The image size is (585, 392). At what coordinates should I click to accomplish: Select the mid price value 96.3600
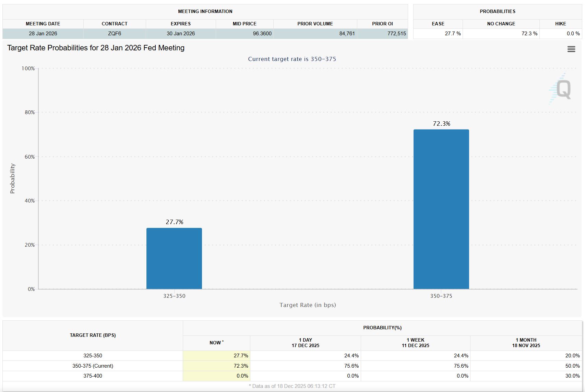coord(262,34)
